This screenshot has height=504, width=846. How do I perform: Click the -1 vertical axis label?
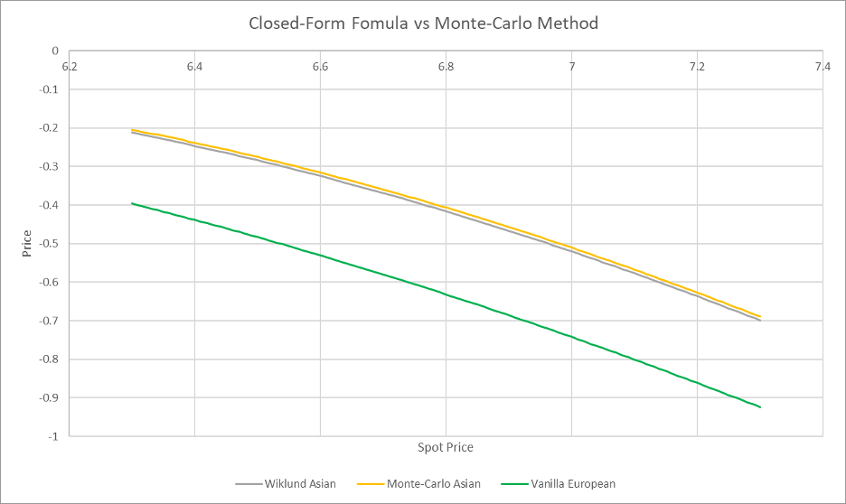click(52, 436)
